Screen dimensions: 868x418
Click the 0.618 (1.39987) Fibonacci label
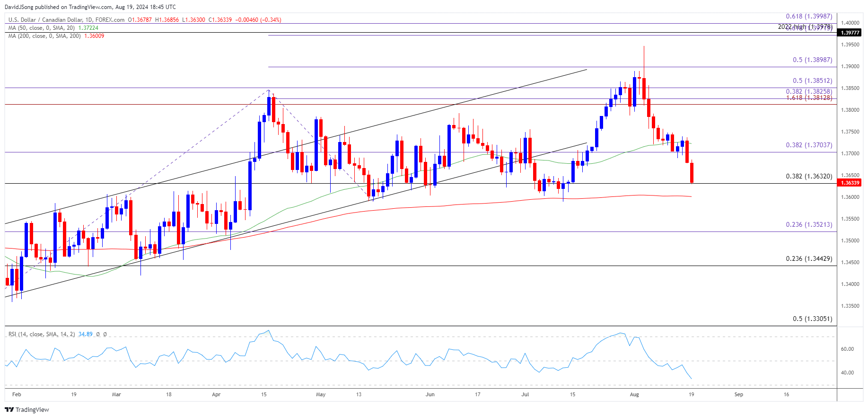(809, 17)
